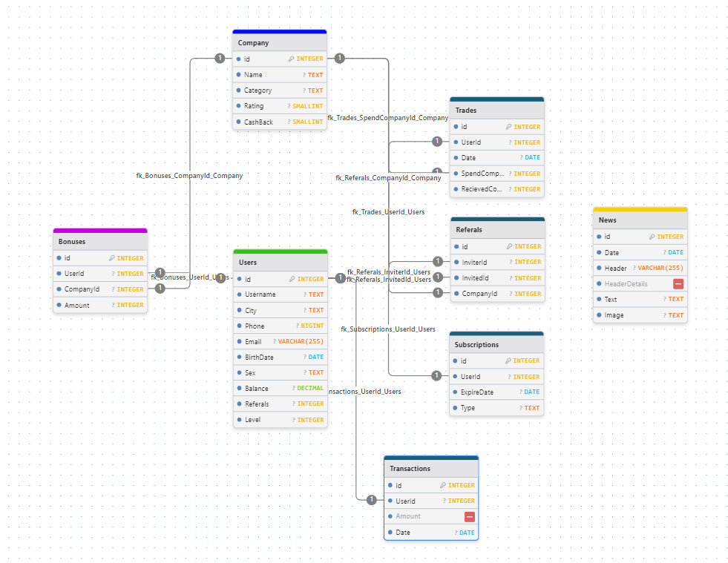Screen dimensions: 728x563
Task: Click the key icon in Trades id row
Action: click(x=509, y=127)
